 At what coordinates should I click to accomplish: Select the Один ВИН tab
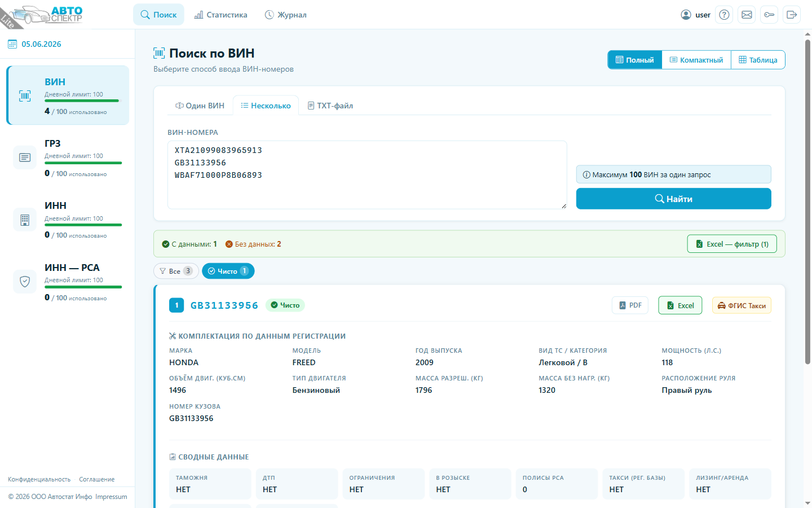200,106
